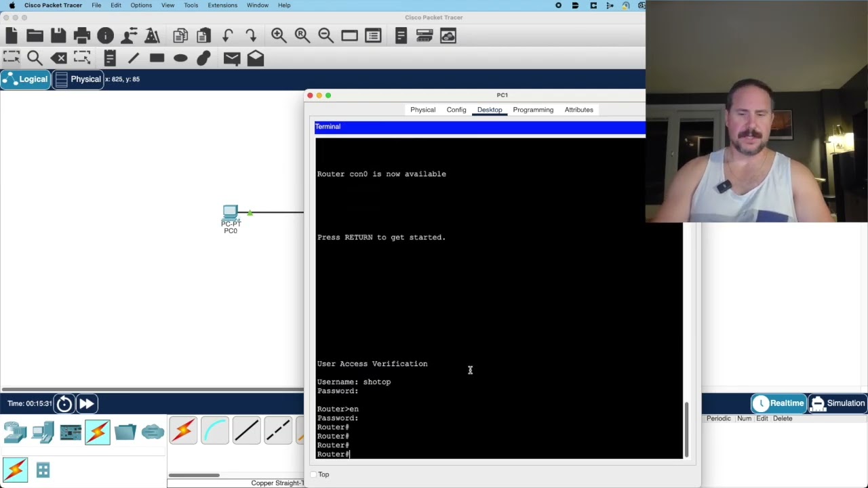Open the cluster association icon

pos(401,35)
